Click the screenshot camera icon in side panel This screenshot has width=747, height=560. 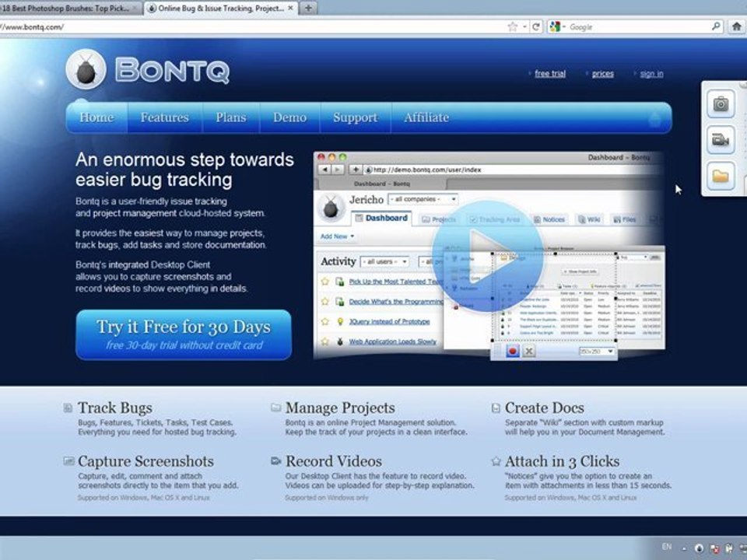point(721,103)
